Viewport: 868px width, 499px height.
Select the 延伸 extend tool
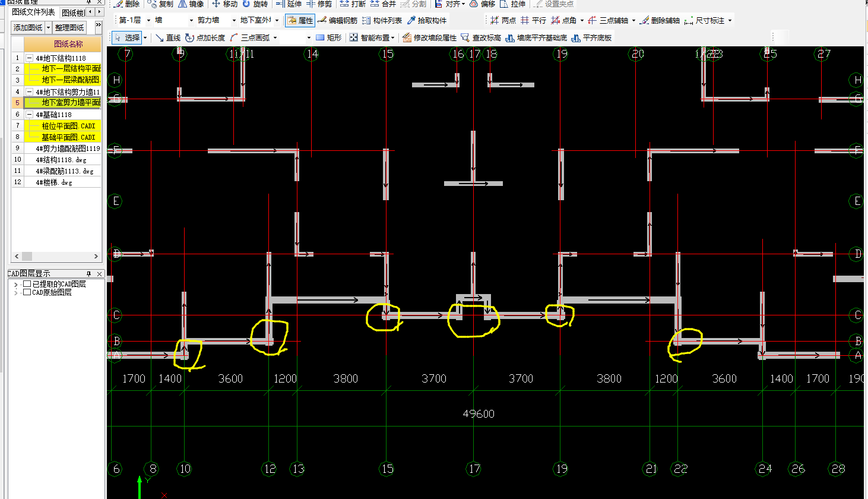(289, 4)
